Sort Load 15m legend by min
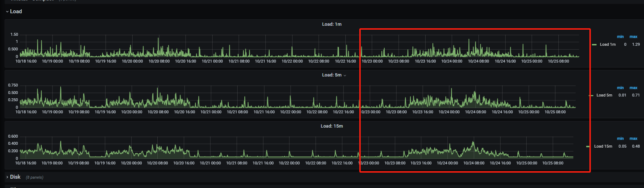This screenshot has width=644, height=188. pyautogui.click(x=620, y=139)
